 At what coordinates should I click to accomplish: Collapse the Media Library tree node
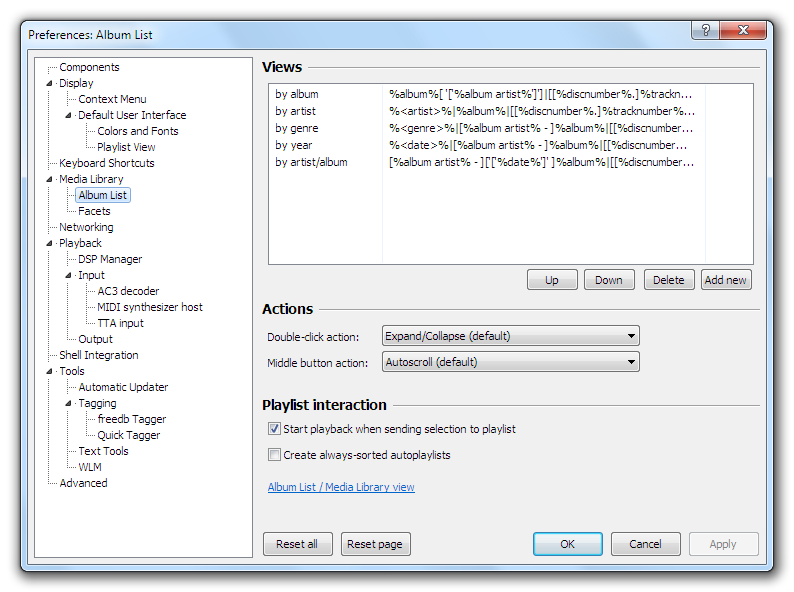[50, 179]
